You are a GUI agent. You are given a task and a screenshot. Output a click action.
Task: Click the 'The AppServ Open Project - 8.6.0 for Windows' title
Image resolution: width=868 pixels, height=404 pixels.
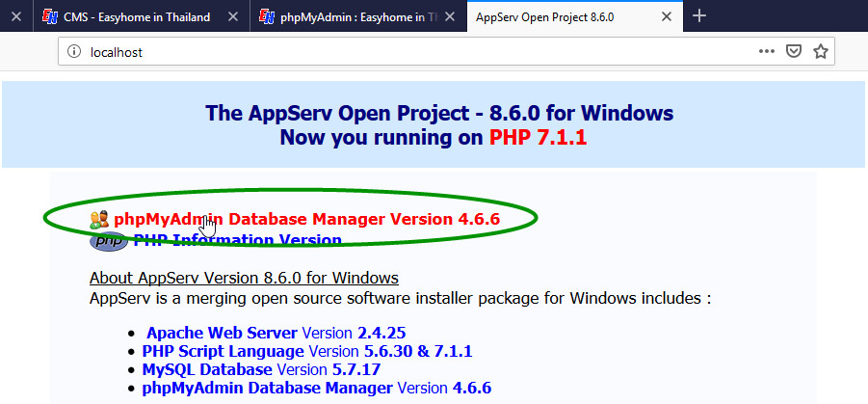pos(439,113)
